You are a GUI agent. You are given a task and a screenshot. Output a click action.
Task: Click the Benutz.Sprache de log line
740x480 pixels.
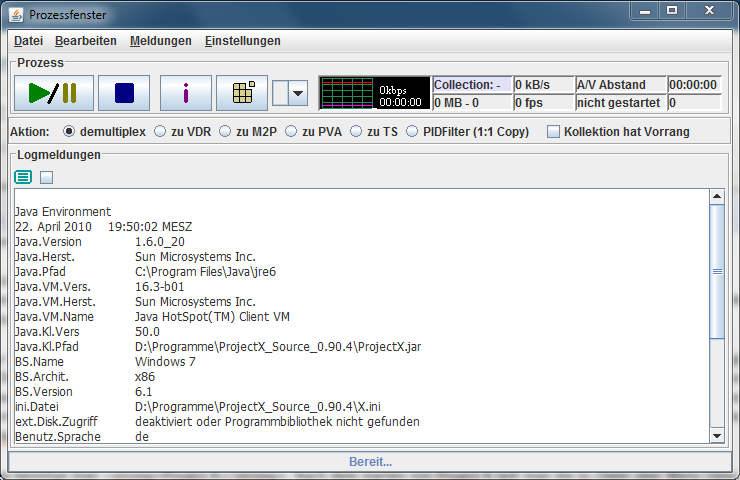(x=82, y=437)
